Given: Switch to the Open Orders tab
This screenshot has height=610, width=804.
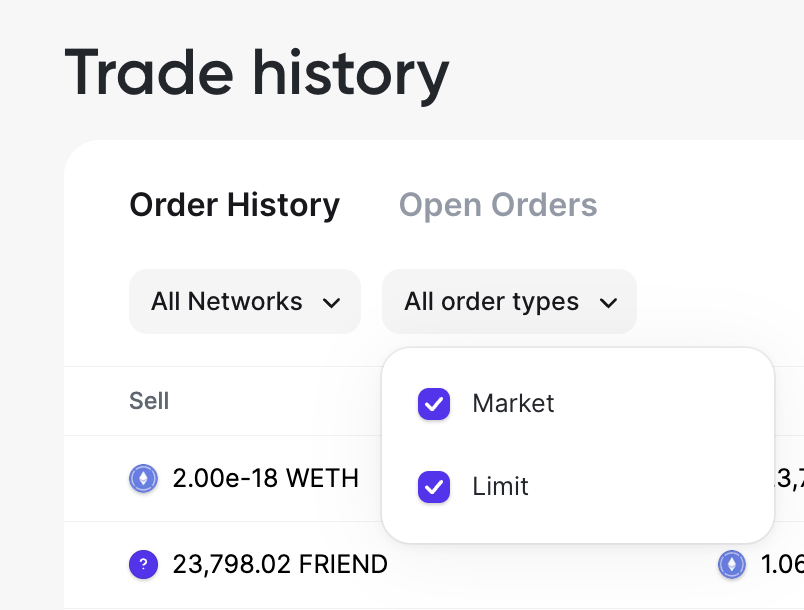Looking at the screenshot, I should pos(498,205).
